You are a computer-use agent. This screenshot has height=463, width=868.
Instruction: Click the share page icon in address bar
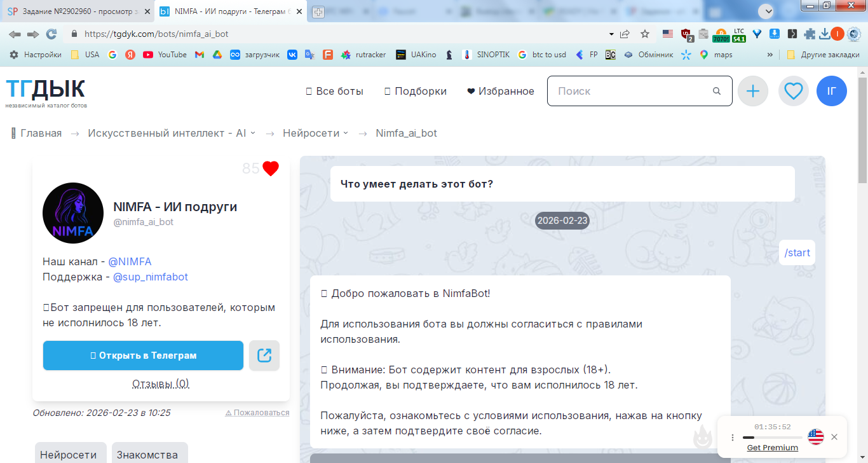tap(625, 34)
